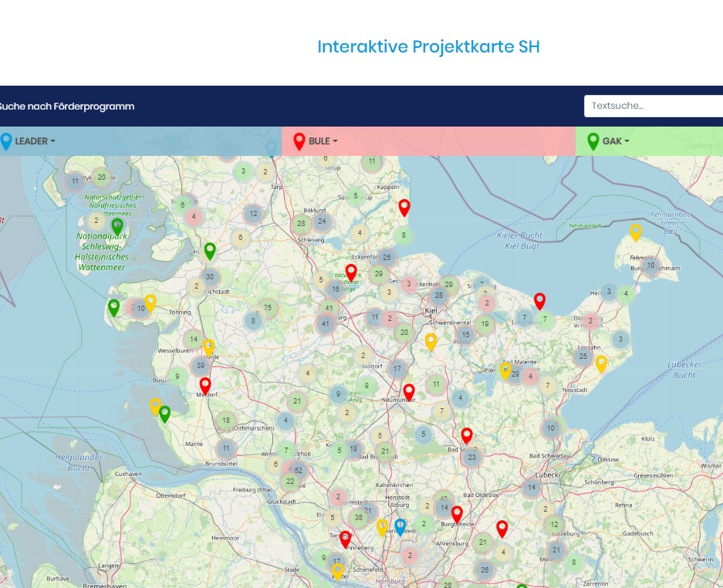The image size is (723, 588).
Task: Open the red pin north of Lütjenburg
Action: pyautogui.click(x=539, y=302)
